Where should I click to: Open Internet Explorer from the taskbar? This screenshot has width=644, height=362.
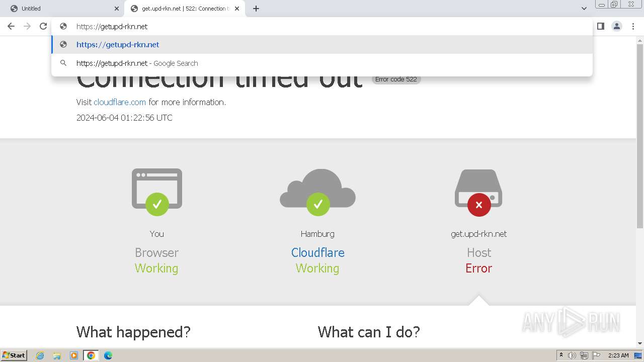(40, 355)
